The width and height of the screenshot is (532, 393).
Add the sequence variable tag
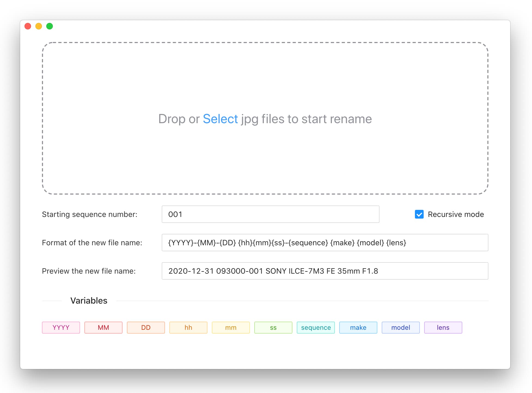[316, 327]
